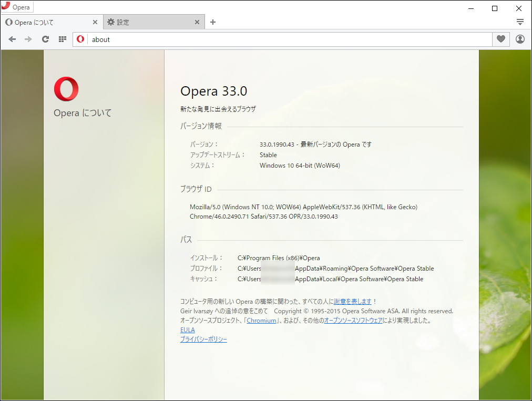
Task: Click the red Opera badge in the address bar
Action: point(80,39)
